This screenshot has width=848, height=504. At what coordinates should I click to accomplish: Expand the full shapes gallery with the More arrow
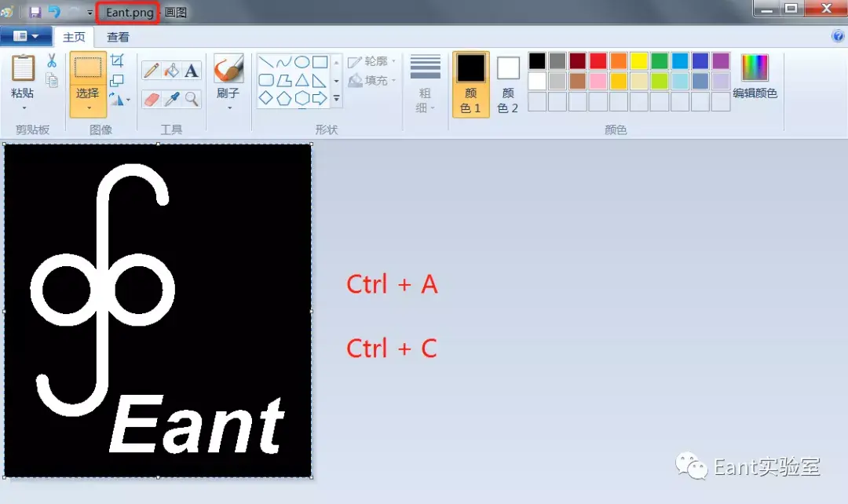coord(336,98)
